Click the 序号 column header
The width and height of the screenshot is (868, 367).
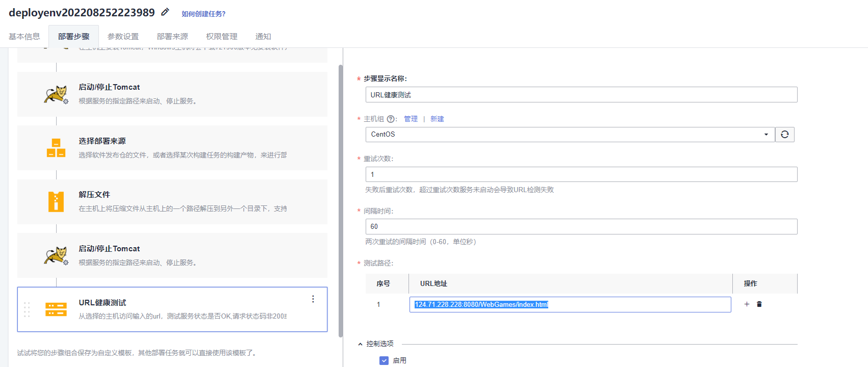pyautogui.click(x=384, y=283)
